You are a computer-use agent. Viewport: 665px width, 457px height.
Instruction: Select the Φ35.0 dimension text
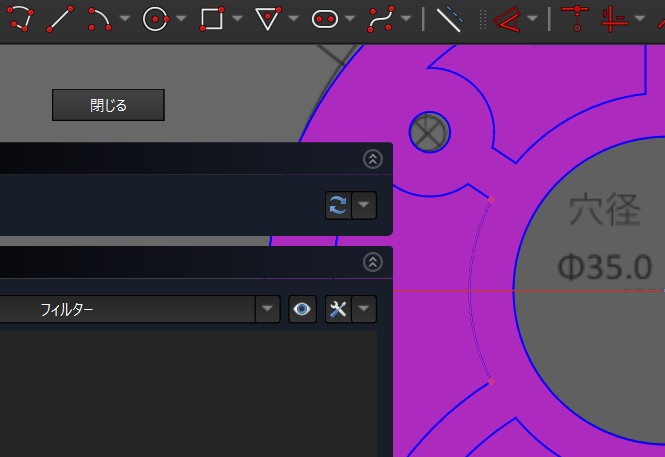coord(604,268)
